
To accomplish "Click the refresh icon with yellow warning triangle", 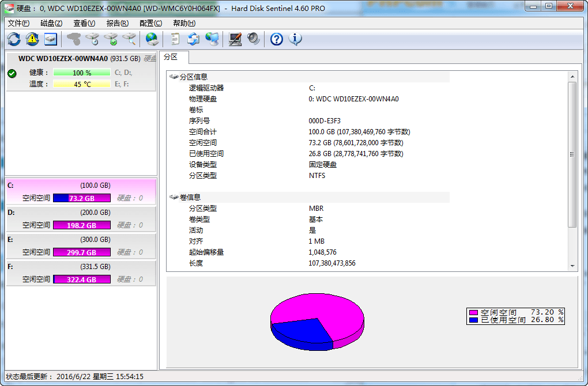I will (x=32, y=39).
